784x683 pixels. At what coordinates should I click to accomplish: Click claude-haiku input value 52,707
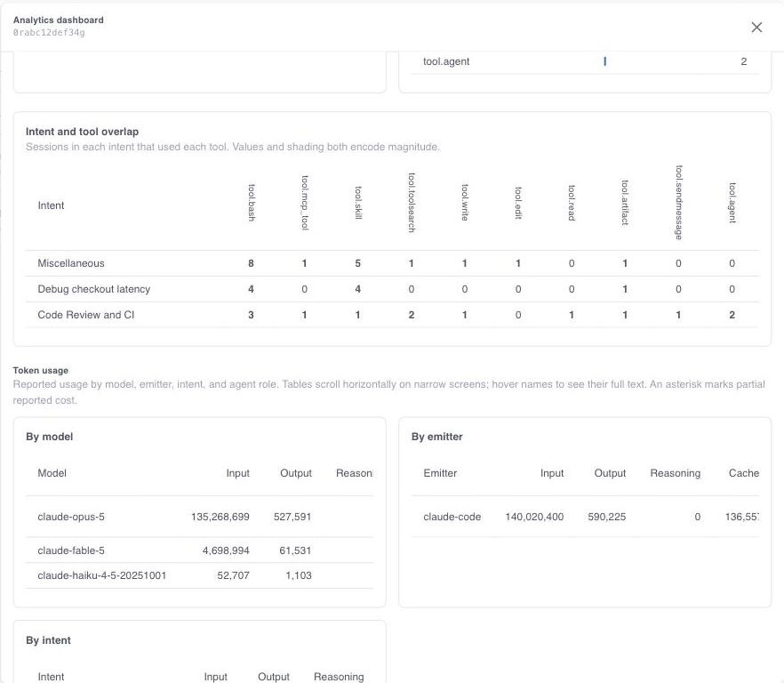coord(233,575)
